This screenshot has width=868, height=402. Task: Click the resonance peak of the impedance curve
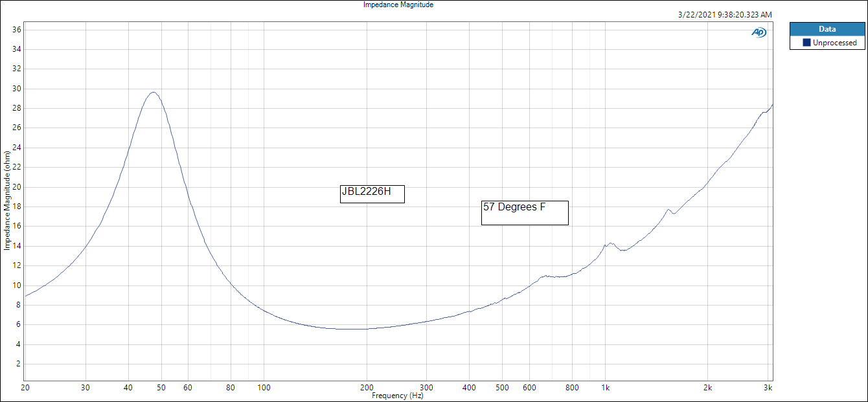pos(154,92)
